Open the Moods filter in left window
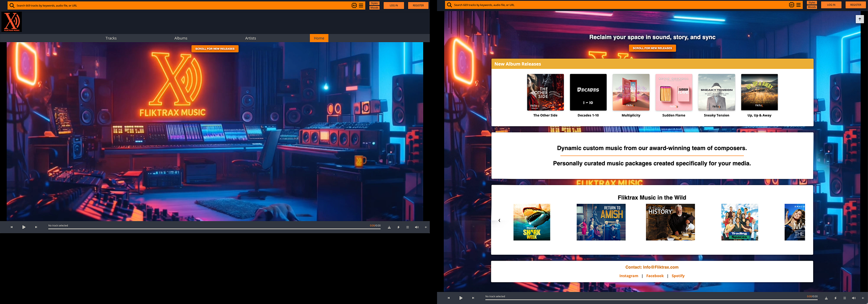 click(374, 8)
